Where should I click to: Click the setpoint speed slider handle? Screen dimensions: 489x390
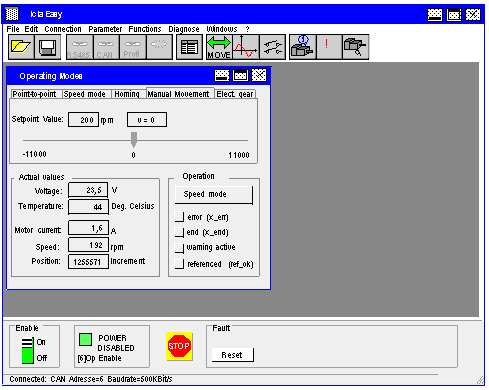134,139
